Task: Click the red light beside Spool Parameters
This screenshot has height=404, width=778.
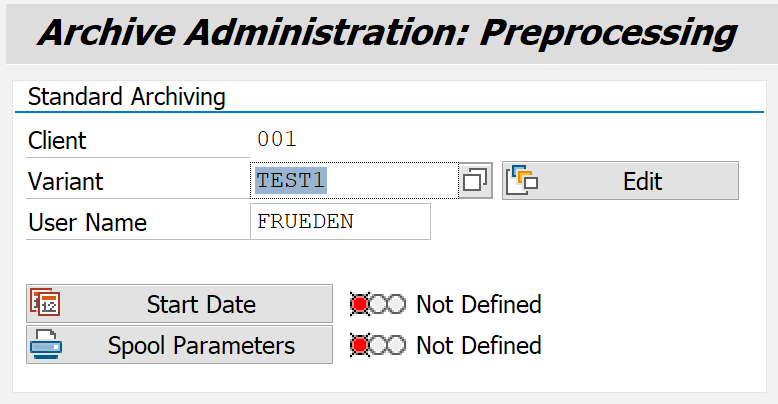Action: tap(360, 346)
